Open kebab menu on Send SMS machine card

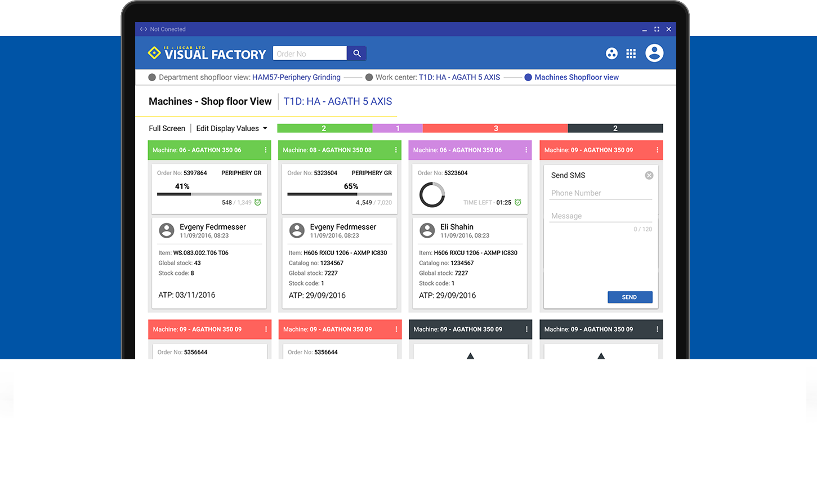(x=657, y=150)
